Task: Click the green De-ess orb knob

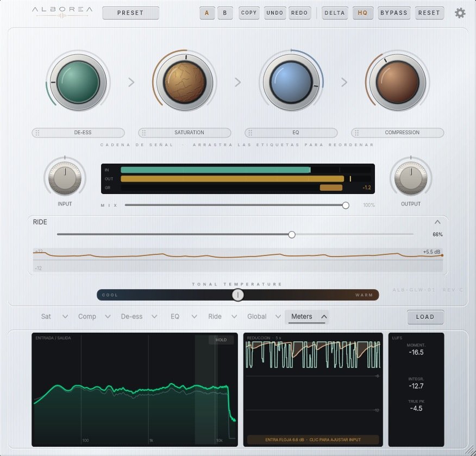Action: click(x=78, y=82)
